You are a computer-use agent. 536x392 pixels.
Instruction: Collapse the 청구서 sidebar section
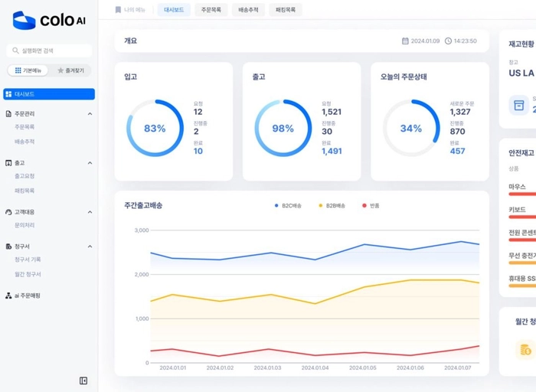(90, 247)
